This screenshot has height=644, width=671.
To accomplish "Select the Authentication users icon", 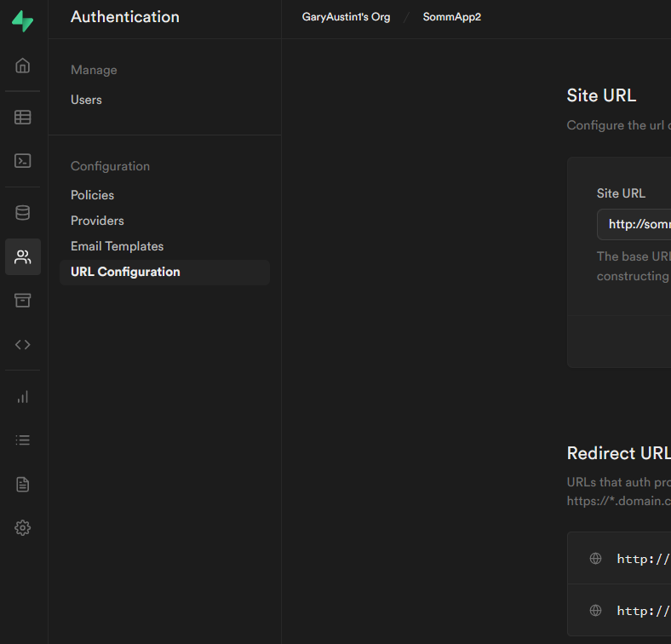I will click(x=23, y=256).
